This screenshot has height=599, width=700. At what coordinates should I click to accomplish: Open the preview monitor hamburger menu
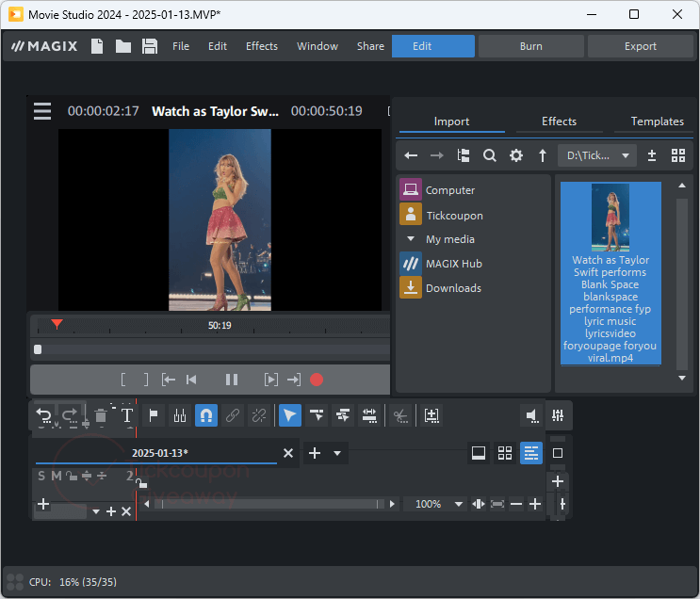(x=42, y=111)
